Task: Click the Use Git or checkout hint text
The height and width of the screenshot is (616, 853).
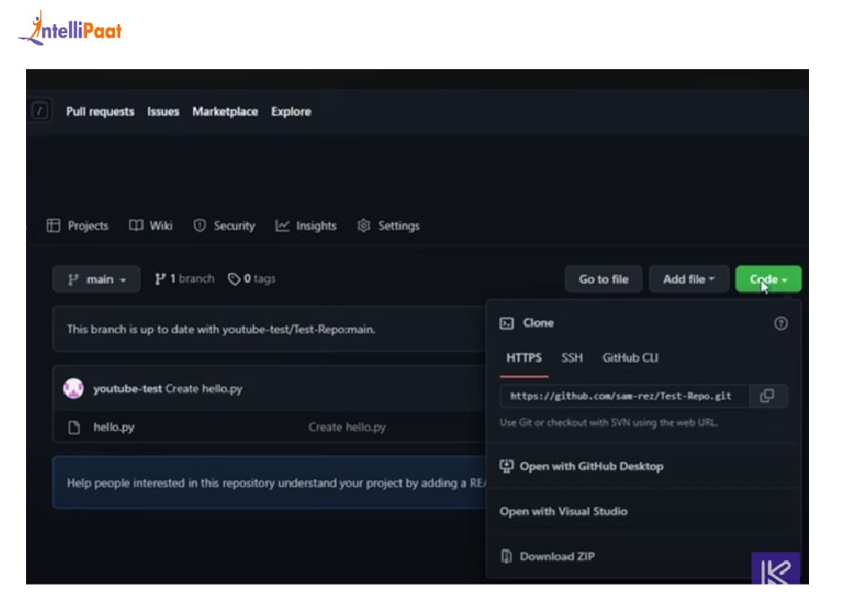Action: (608, 423)
